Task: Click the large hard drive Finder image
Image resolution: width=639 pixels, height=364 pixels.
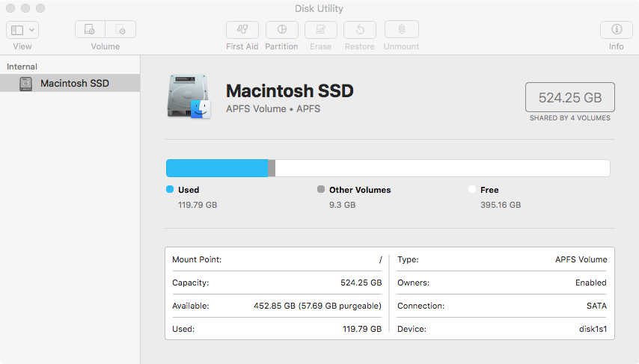Action: 189,97
